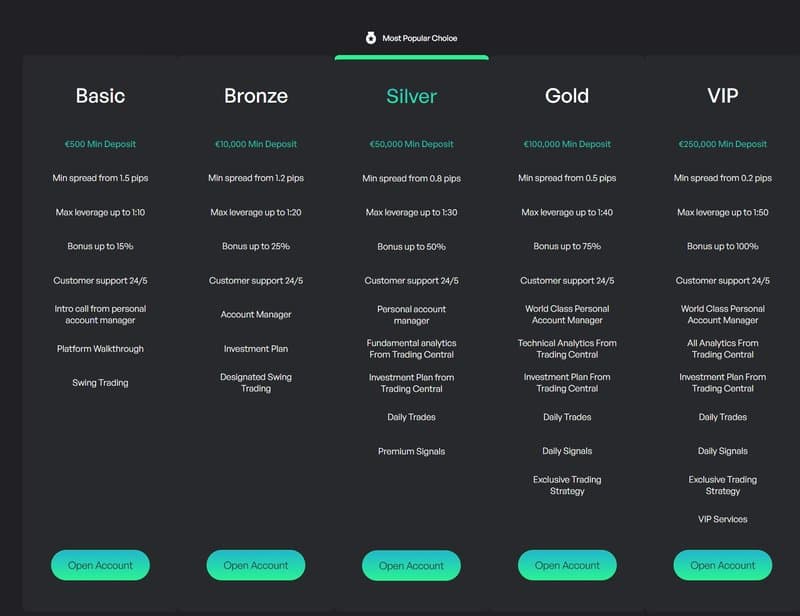Screen dimensions: 800x616
Task: Click Platform Walkthrough in Basic plan
Action: 101,349
